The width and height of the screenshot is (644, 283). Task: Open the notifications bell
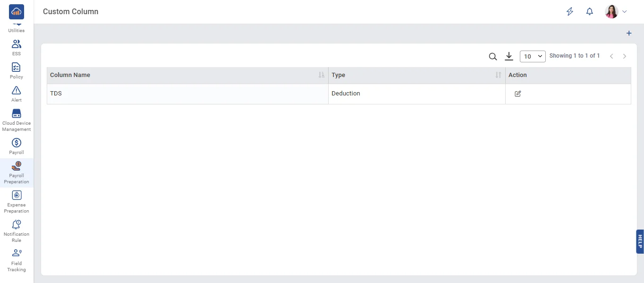(589, 12)
